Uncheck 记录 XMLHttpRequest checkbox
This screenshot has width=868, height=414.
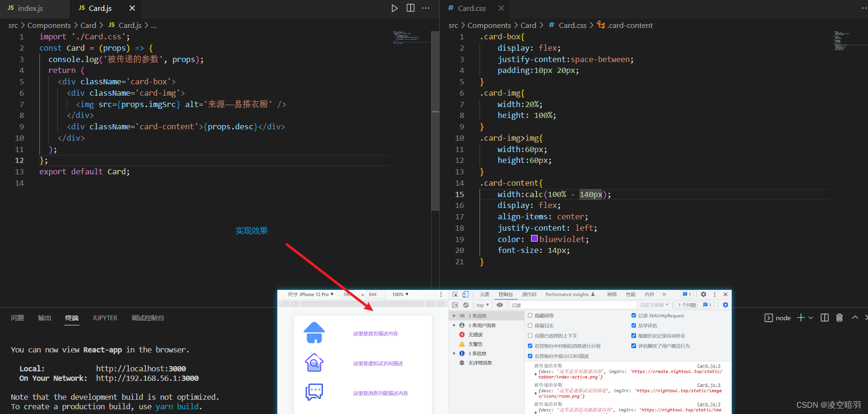pyautogui.click(x=634, y=315)
